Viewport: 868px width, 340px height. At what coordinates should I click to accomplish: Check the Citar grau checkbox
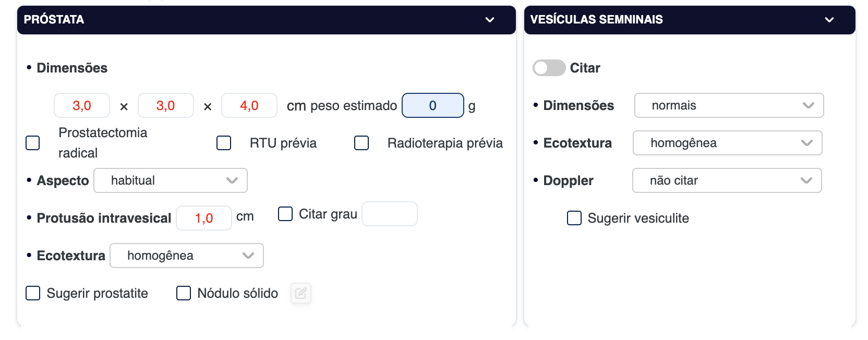(285, 214)
